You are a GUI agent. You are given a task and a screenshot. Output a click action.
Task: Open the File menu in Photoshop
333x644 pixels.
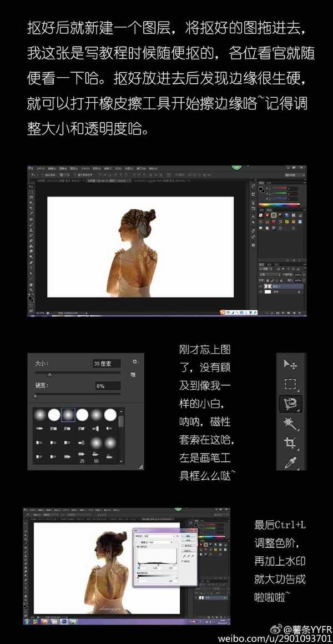[41, 168]
